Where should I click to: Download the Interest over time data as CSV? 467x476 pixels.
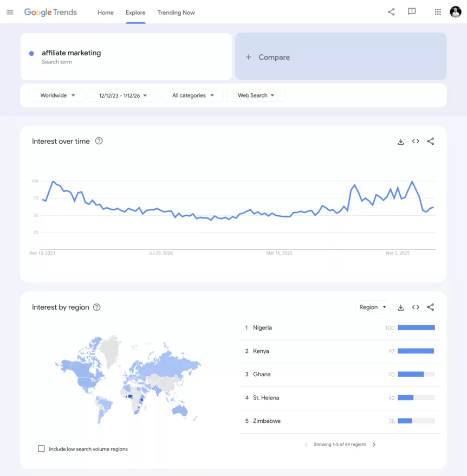click(400, 141)
